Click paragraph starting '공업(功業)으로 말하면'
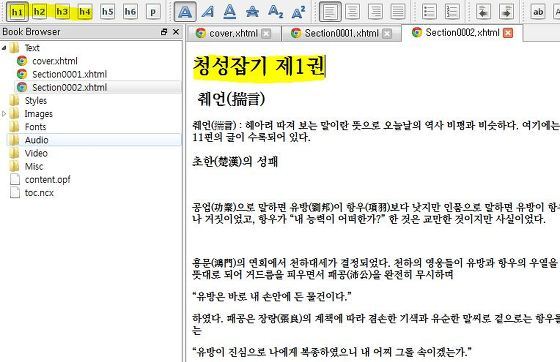 click(x=376, y=213)
